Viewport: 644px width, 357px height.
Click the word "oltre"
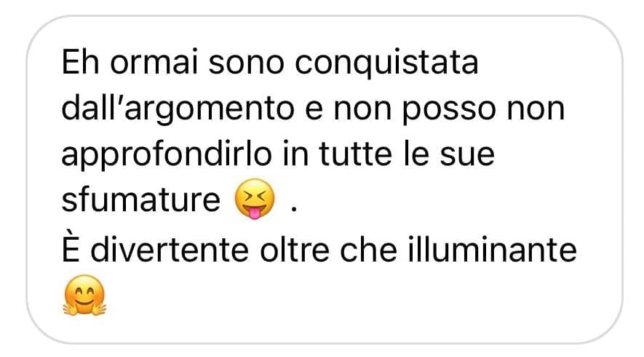pos(295,249)
